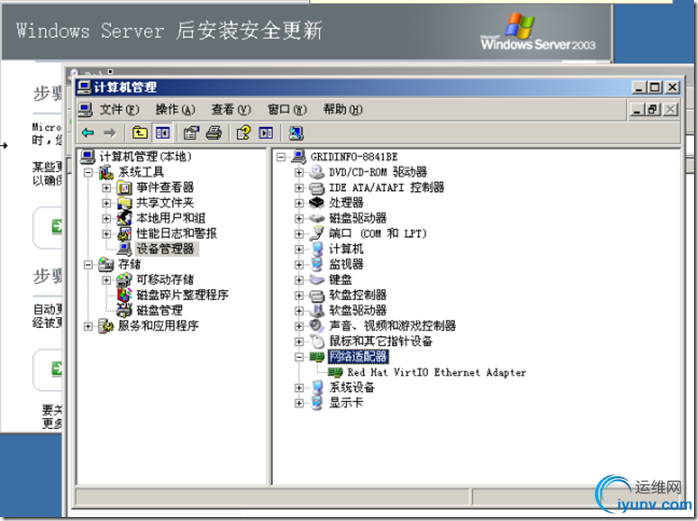The width and height of the screenshot is (698, 521).
Task: Select Red Hat VirtIO Ethernet Adapter
Action: pyautogui.click(x=437, y=372)
